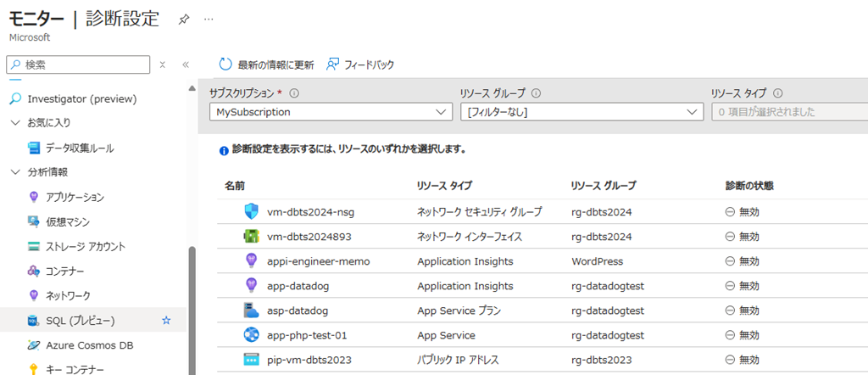Select resource appi-engineer-memo

[319, 261]
